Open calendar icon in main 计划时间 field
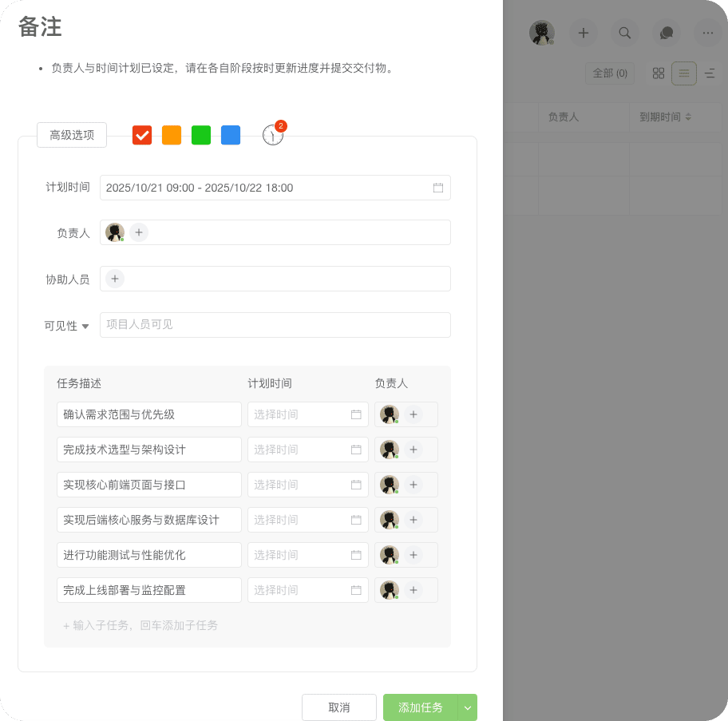This screenshot has height=721, width=728. (x=437, y=188)
